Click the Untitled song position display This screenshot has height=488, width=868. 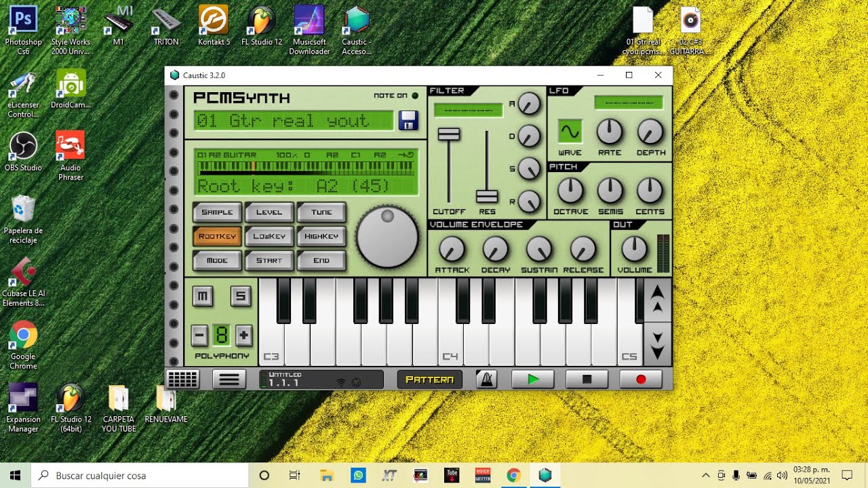(x=321, y=380)
